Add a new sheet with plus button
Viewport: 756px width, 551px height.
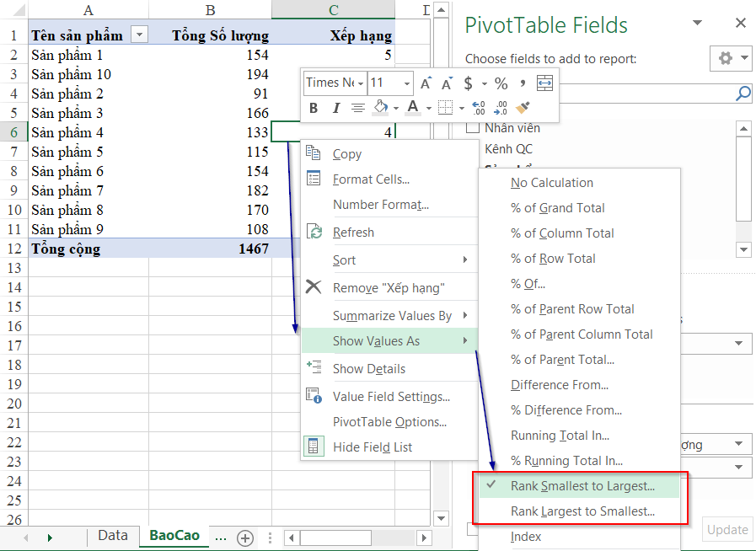(x=245, y=538)
